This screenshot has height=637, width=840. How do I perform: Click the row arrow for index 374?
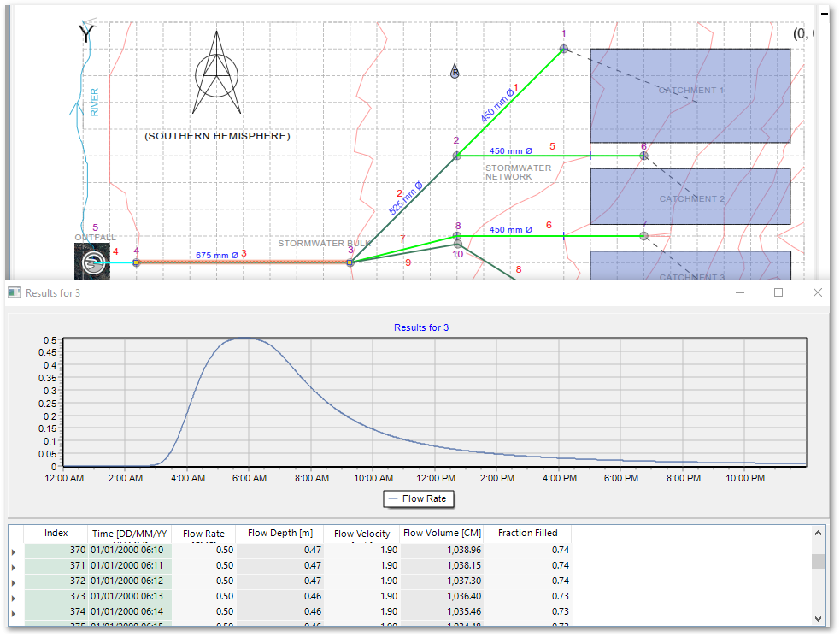[14, 613]
